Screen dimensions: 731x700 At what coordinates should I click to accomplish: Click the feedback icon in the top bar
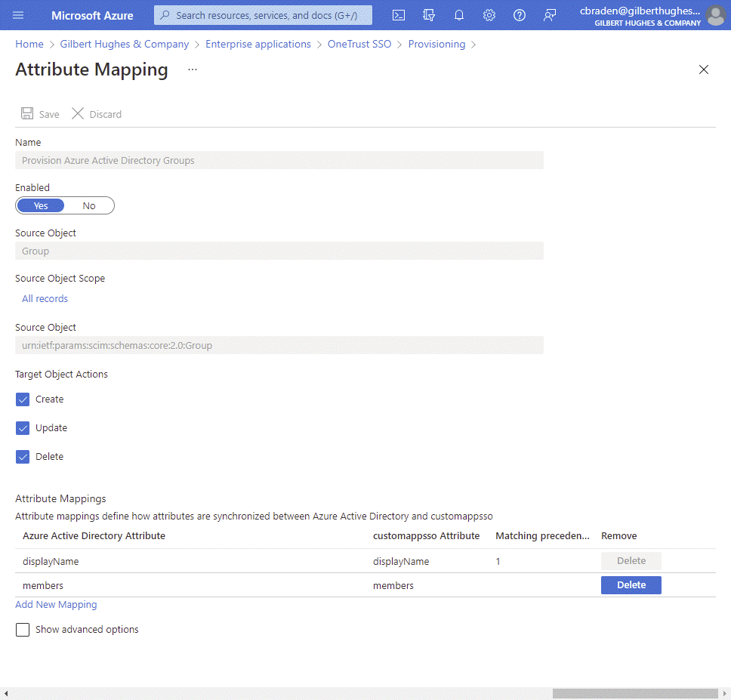click(549, 15)
